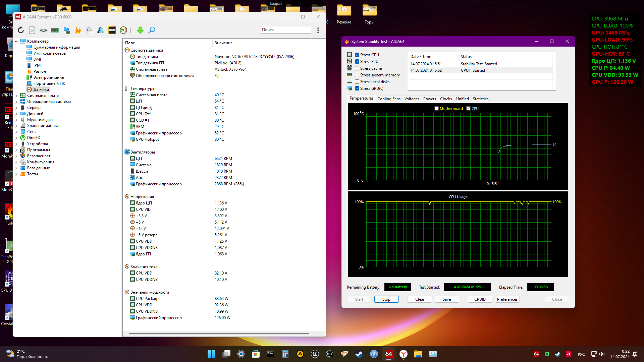The height and width of the screenshot is (362, 644).
Task: Expand the Системная плата tree node
Action: coord(16,96)
